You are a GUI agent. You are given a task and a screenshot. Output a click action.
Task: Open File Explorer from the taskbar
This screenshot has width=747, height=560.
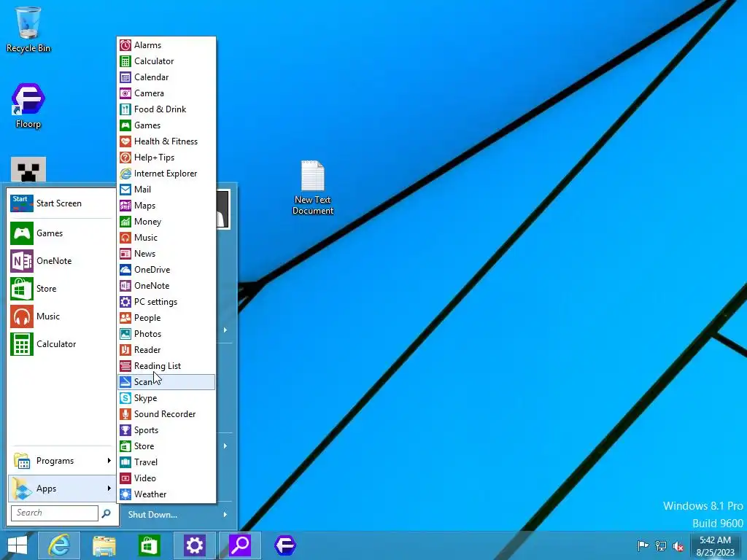[x=104, y=545]
